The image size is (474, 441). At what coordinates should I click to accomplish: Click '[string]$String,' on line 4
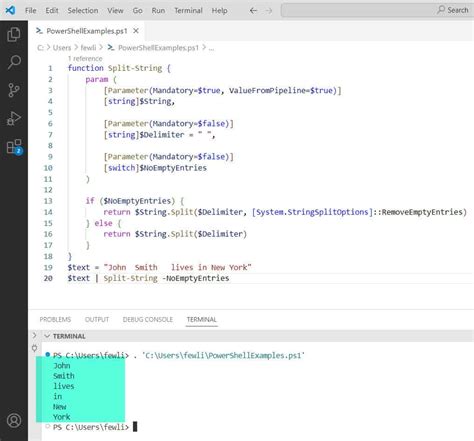(x=139, y=101)
